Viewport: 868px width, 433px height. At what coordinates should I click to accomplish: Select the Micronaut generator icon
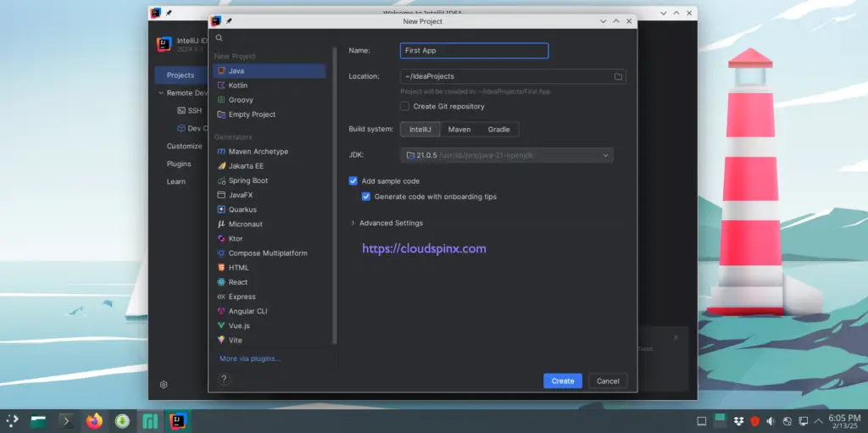pyautogui.click(x=221, y=224)
